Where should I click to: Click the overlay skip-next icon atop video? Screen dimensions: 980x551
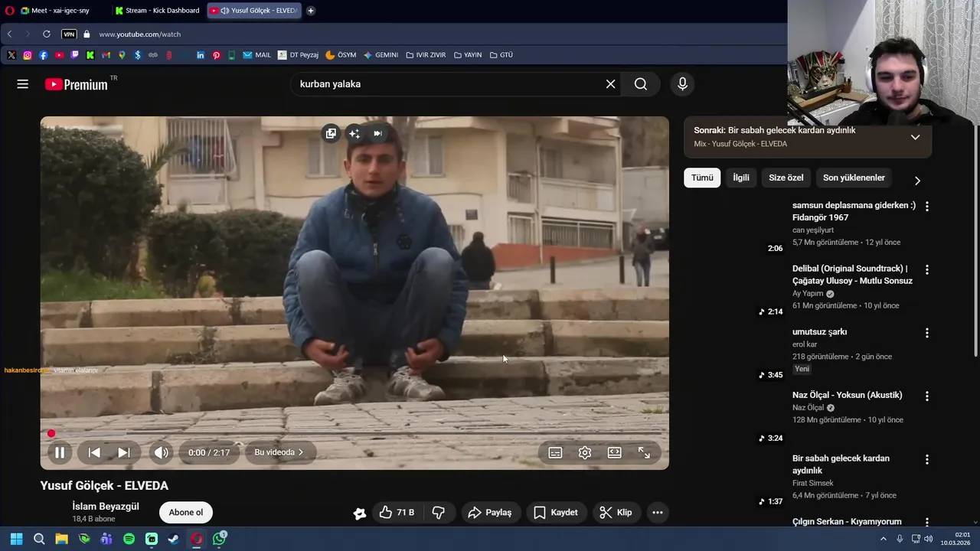[377, 133]
